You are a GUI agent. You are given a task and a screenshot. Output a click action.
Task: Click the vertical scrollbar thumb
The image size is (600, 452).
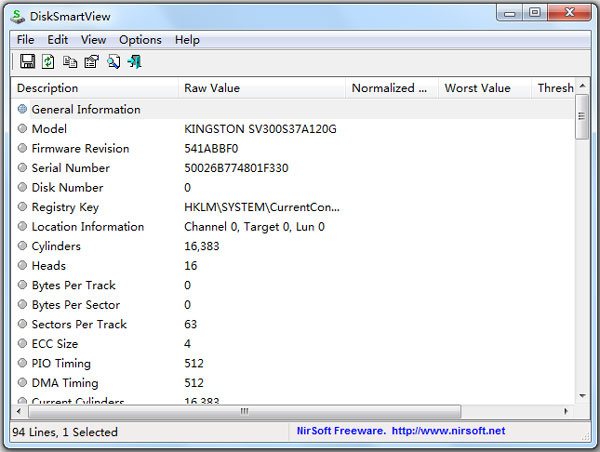tap(582, 117)
